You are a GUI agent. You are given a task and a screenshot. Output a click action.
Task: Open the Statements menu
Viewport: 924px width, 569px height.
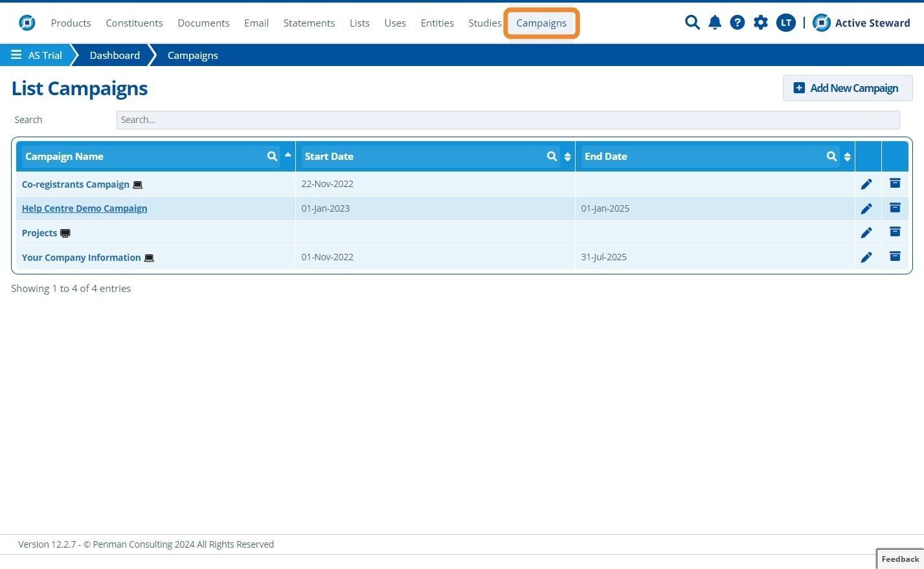309,23
